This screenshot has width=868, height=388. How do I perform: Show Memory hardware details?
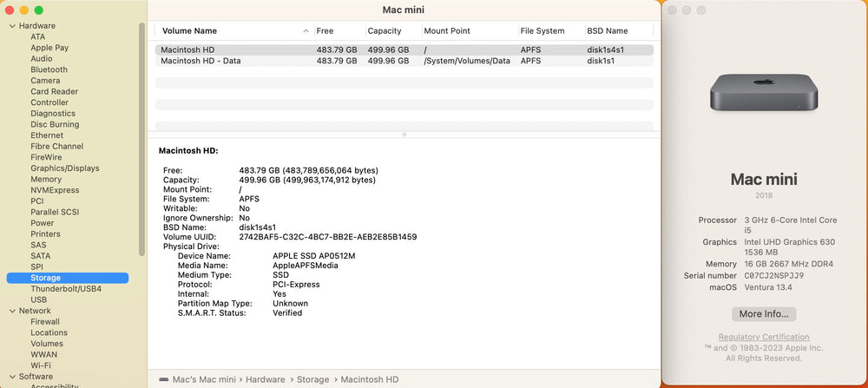click(x=46, y=180)
